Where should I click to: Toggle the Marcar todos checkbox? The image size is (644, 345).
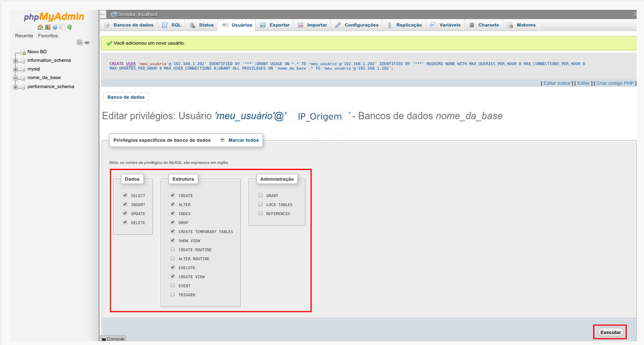[x=222, y=140]
